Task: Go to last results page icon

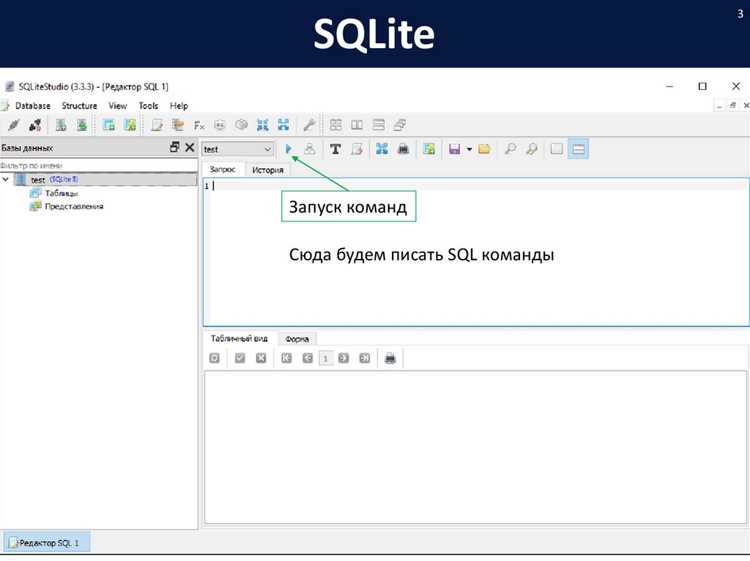Action: click(364, 358)
